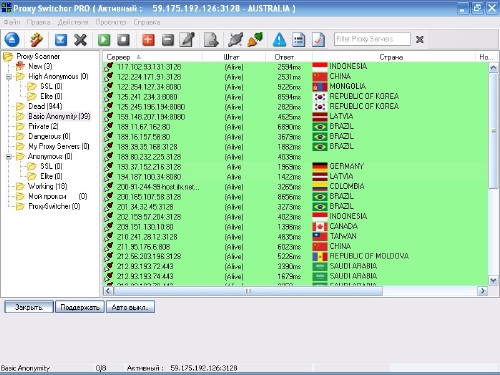Image resolution: width=500 pixels, height=375 pixels.
Task: Sort by the Сервер column header
Action: click(x=152, y=57)
